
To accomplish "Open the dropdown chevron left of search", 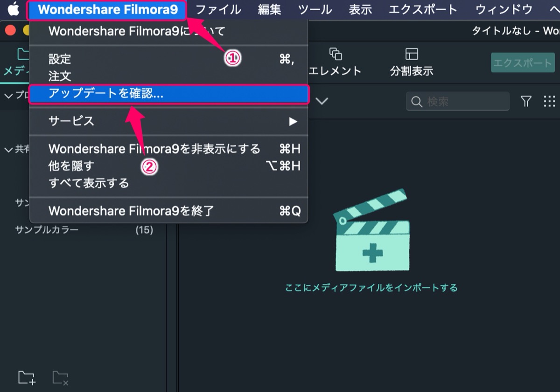I will (x=322, y=101).
